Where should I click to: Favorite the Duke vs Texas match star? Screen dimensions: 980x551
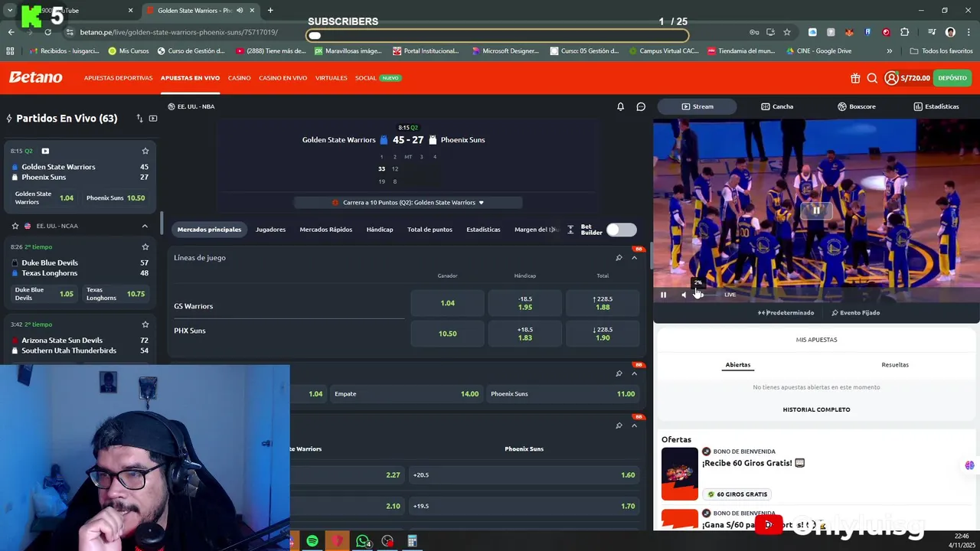pos(145,247)
